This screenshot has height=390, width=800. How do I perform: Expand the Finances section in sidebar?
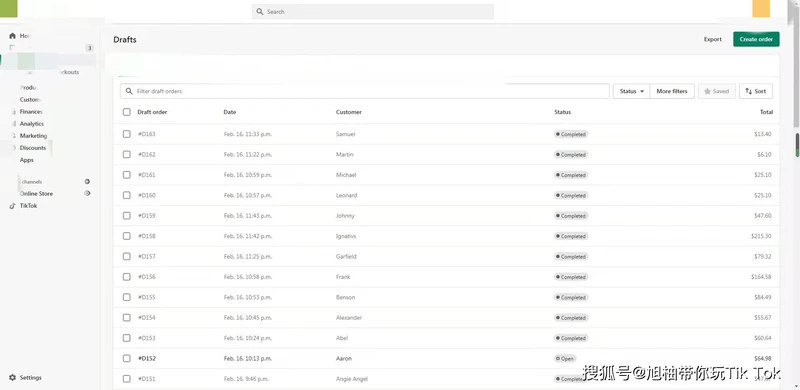click(x=31, y=112)
